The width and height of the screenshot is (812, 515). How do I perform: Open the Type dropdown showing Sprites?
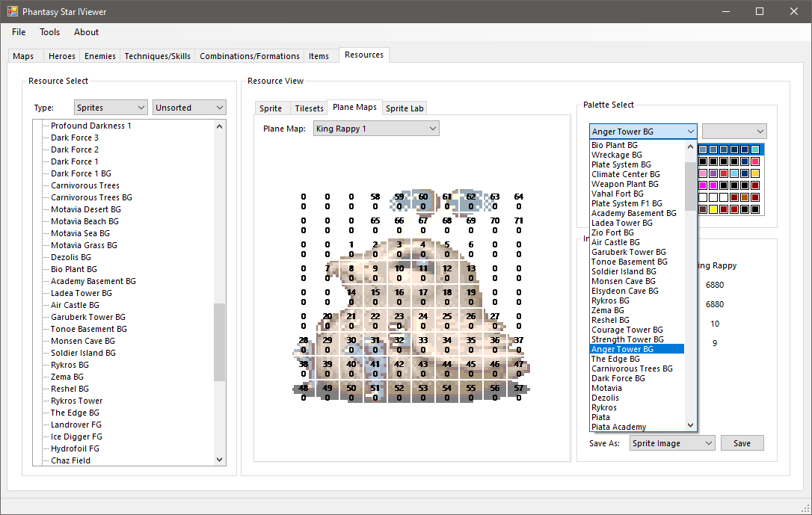tap(111, 108)
